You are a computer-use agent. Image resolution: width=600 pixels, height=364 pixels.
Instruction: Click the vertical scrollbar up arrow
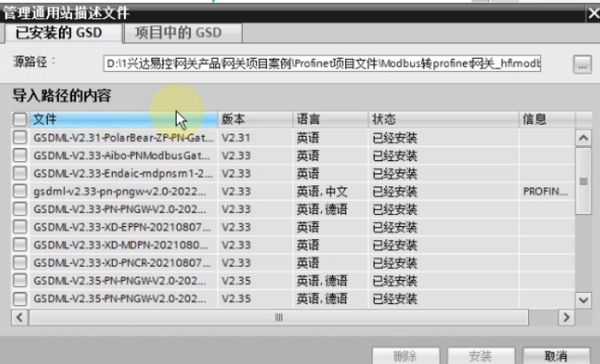point(584,138)
